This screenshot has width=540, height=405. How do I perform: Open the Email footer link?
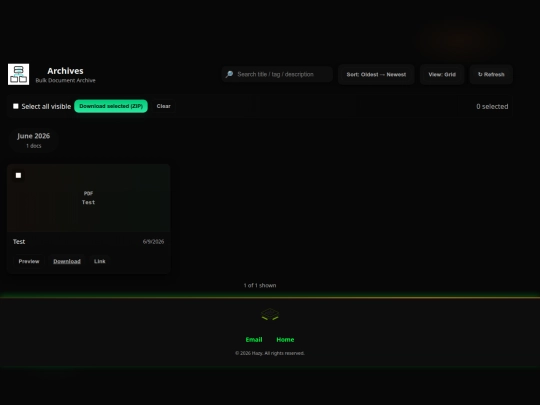click(254, 340)
